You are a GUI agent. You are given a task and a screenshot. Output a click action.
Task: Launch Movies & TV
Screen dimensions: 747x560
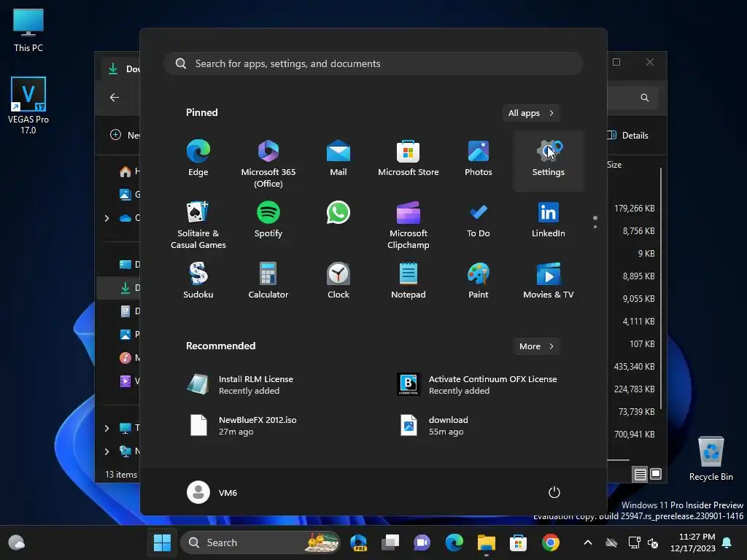click(x=549, y=281)
